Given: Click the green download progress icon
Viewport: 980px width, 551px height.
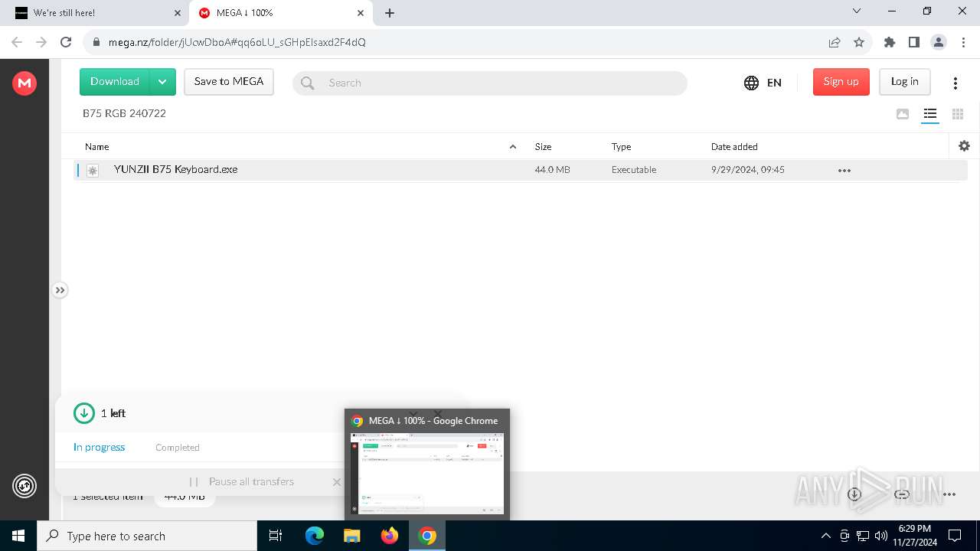Looking at the screenshot, I should tap(83, 413).
